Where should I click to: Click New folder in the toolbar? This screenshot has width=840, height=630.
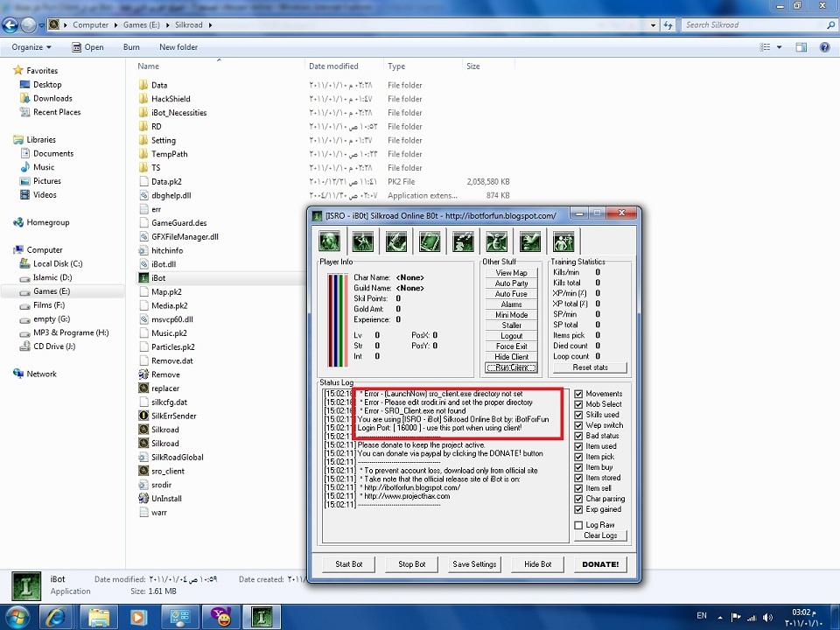point(178,47)
